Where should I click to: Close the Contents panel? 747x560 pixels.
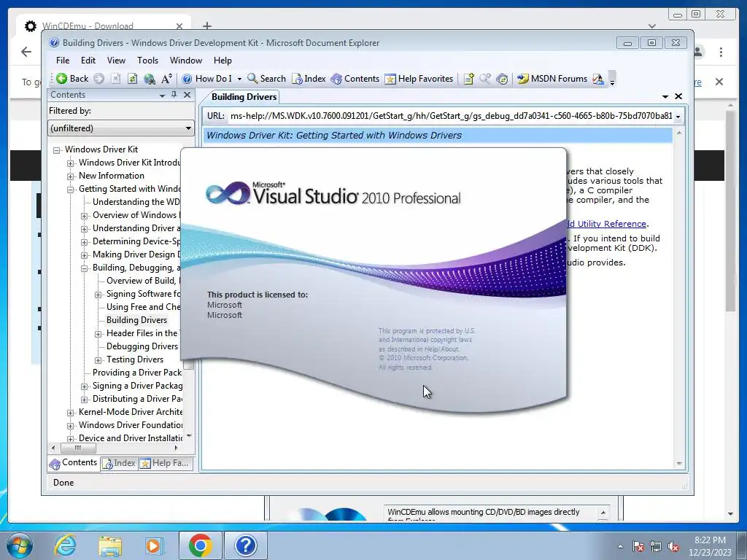187,95
